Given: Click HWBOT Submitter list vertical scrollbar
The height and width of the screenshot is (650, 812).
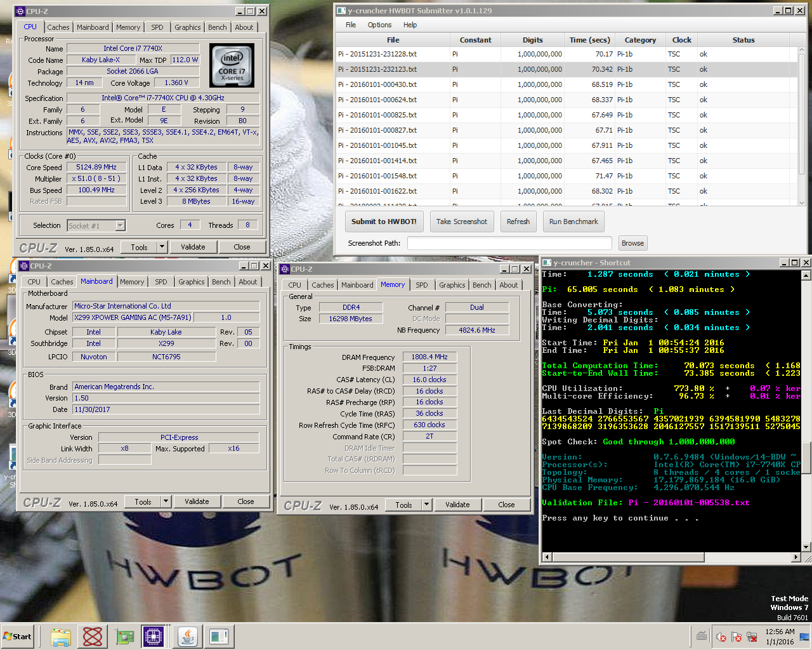Looking at the screenshot, I should click(x=802, y=126).
